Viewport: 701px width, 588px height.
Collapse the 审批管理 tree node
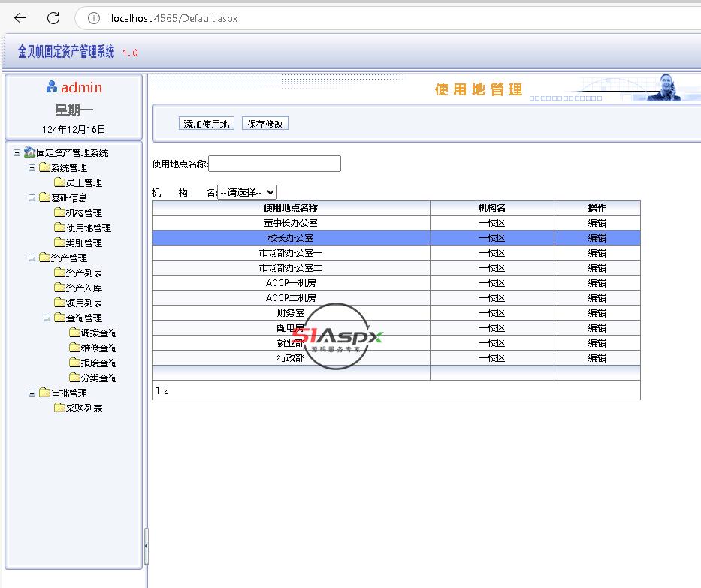point(32,393)
